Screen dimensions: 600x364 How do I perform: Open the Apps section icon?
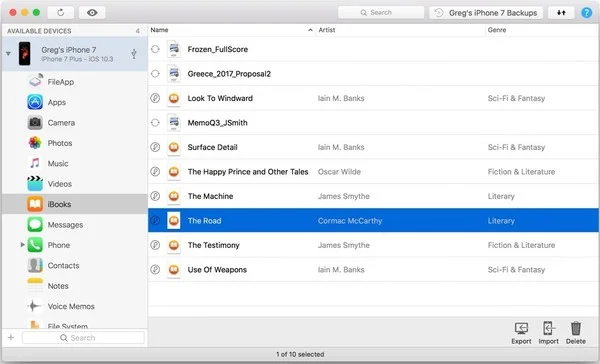[35, 102]
